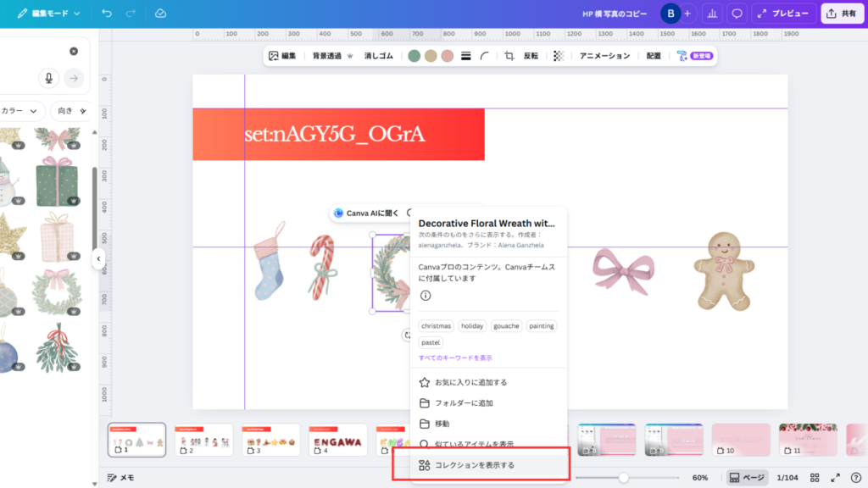Choose お気に入りに追加する from the menu
The height and width of the screenshot is (488, 868).
(470, 382)
